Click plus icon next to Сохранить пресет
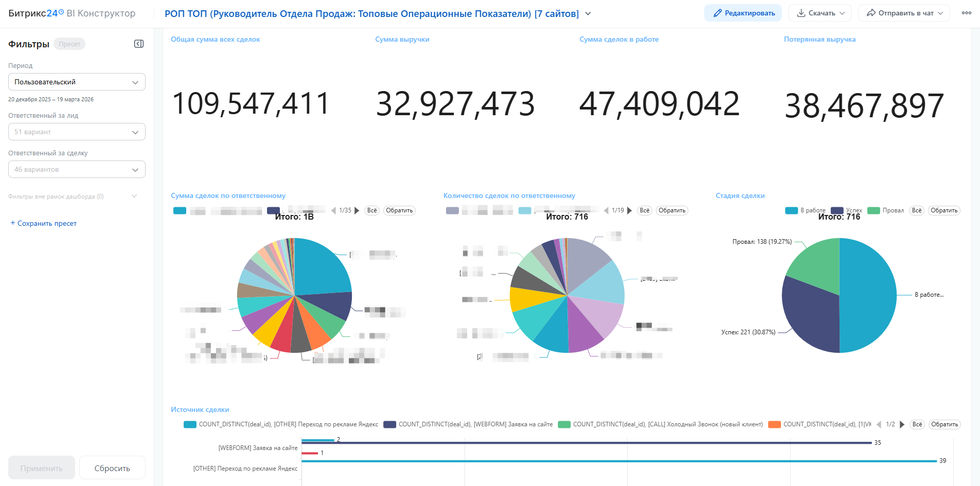Image resolution: width=980 pixels, height=486 pixels. [x=13, y=223]
